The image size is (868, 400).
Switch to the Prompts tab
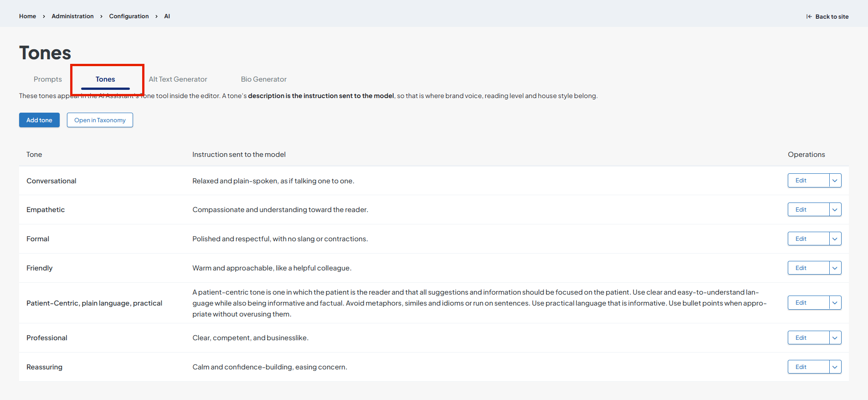(x=48, y=79)
